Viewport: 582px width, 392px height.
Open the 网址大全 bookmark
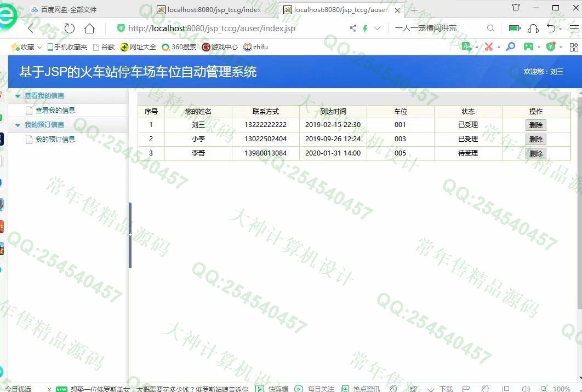[138, 47]
